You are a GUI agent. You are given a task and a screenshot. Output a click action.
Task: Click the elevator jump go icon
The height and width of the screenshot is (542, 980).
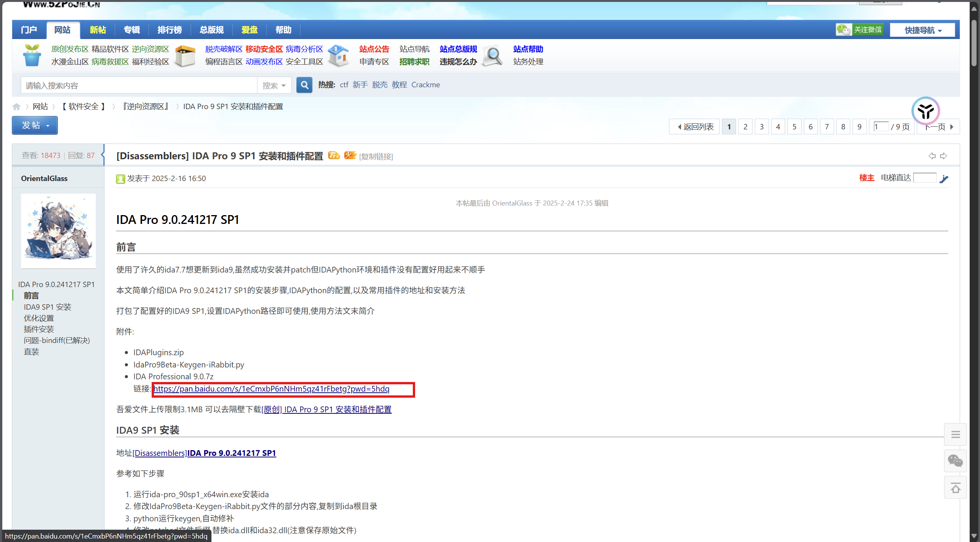pyautogui.click(x=944, y=179)
